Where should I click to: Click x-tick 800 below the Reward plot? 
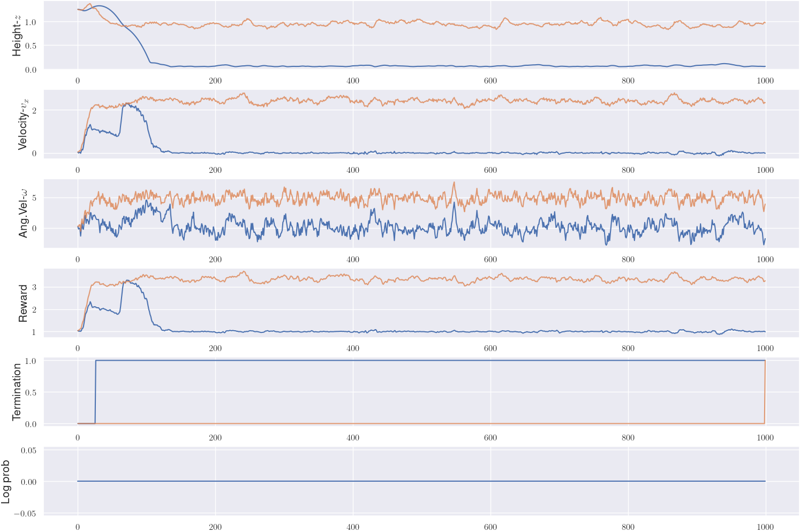(628, 348)
